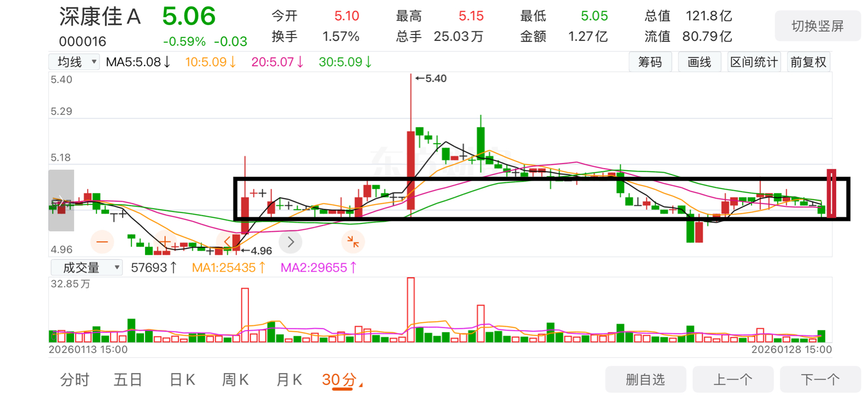
Task: Click the green 30:5.09 moving average label
Action: [x=346, y=62]
